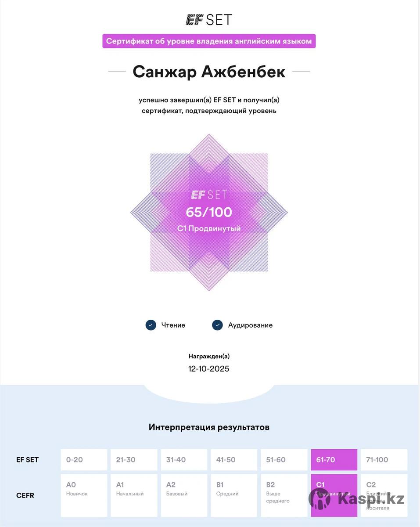Select the highlighted C1 CEFR cell
This screenshot has height=527, width=420.
(334, 495)
